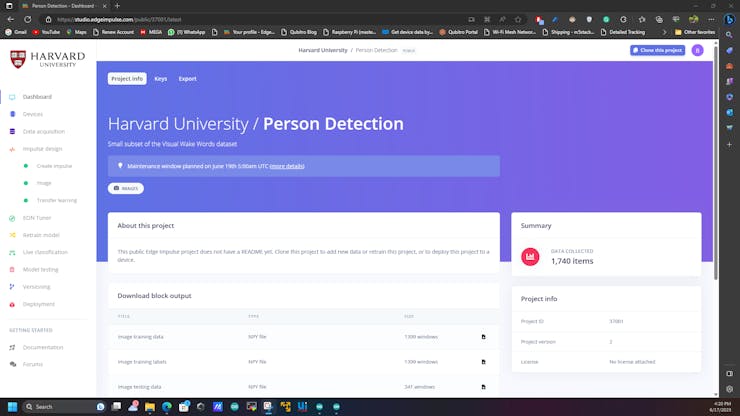
Task: Open the YouTube bookmark
Action: click(46, 32)
